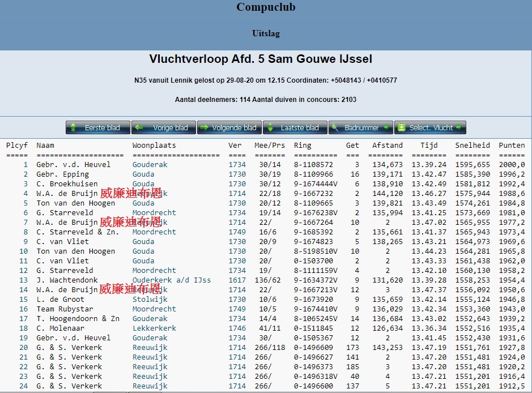Click Mee/Prs value 266/118

point(270,348)
